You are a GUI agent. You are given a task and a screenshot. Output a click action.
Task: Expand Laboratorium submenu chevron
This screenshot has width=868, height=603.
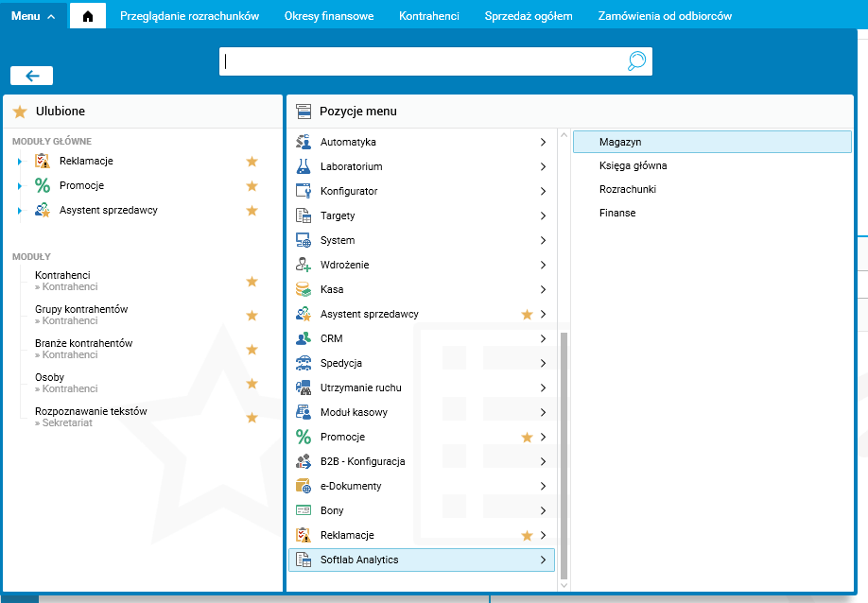[543, 166]
